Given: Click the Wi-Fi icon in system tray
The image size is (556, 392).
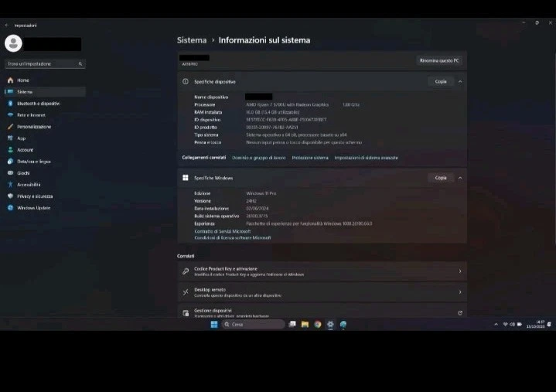Looking at the screenshot, I should point(505,324).
